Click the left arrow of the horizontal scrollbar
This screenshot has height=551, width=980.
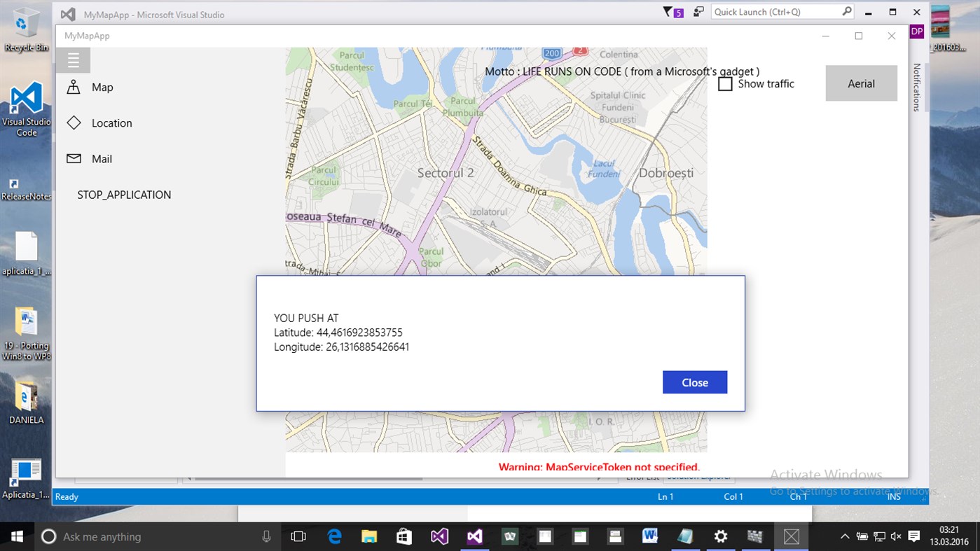(188, 477)
